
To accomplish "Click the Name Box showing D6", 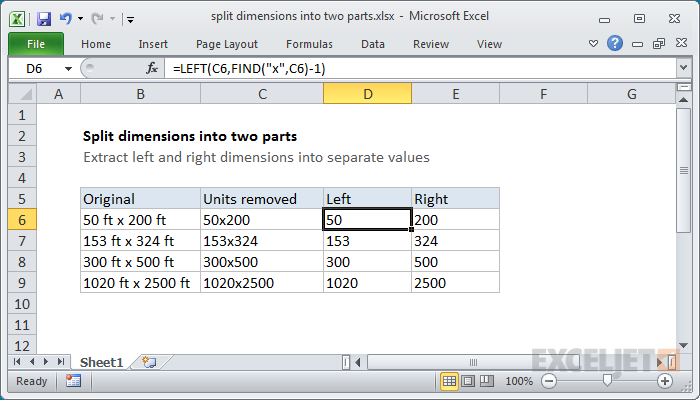I will 36,69.
